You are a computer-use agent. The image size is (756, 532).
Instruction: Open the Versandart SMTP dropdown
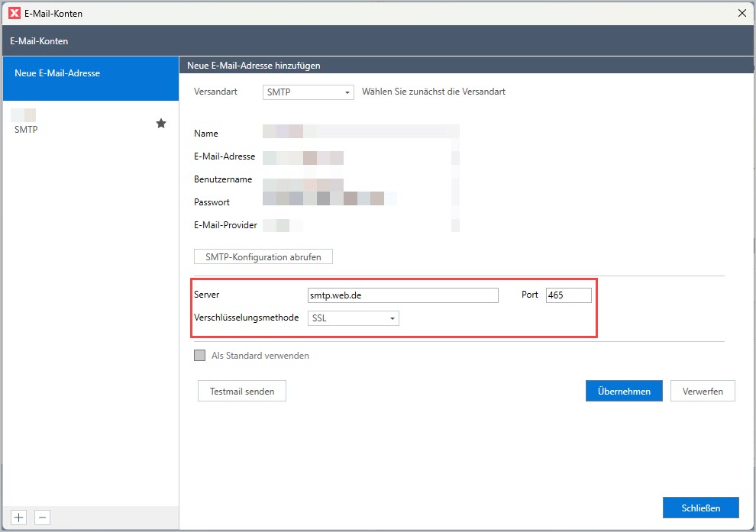tap(308, 92)
